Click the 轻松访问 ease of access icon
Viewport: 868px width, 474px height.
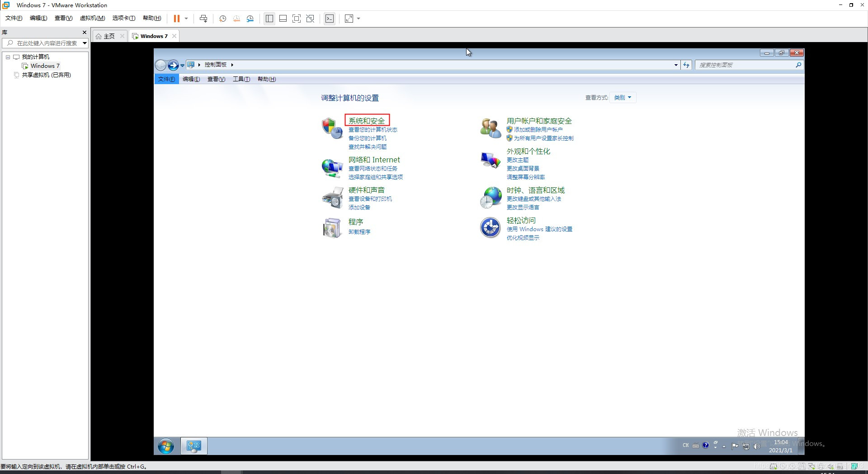tap(490, 228)
